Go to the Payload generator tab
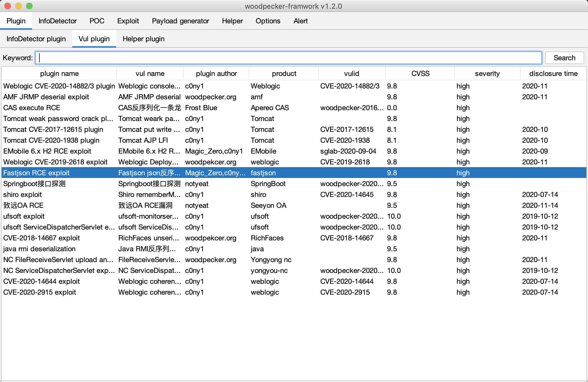Viewport: 588px width, 382px height. pyautogui.click(x=181, y=21)
